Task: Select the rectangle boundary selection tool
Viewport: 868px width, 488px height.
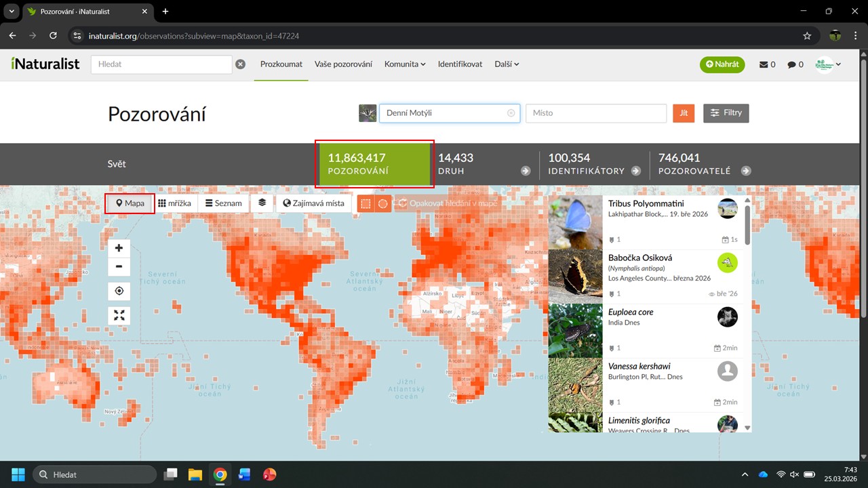Action: (x=366, y=203)
